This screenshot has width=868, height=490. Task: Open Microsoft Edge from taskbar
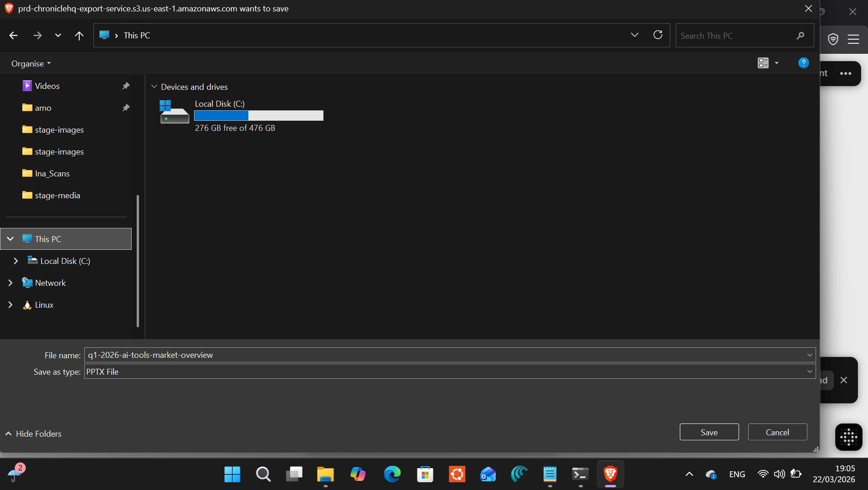tap(392, 475)
